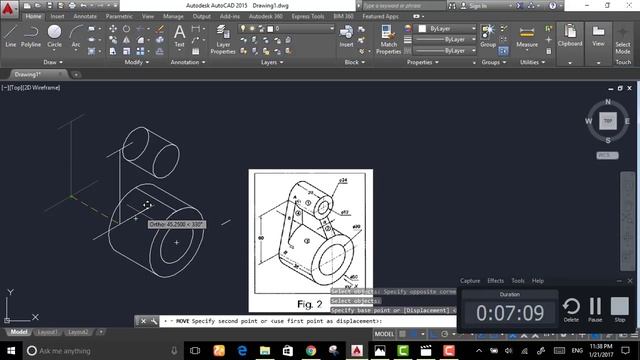This screenshot has width=640, height=360.
Task: Click the keyword search box
Action: click(x=404, y=6)
